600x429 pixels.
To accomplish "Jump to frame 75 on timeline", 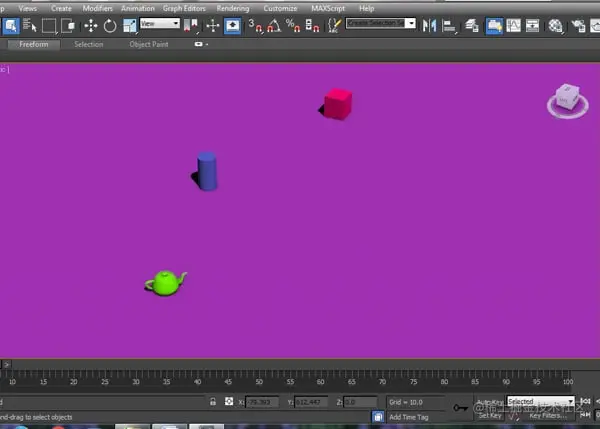I will coord(413,382).
